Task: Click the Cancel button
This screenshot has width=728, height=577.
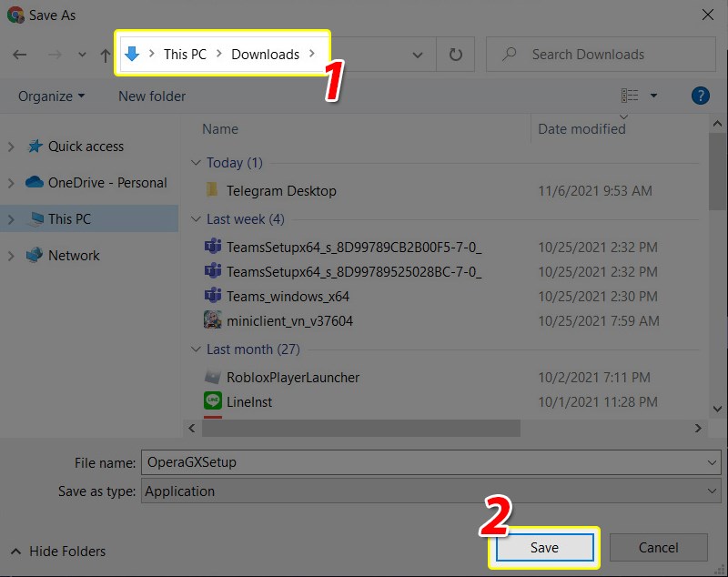Action: [x=658, y=548]
